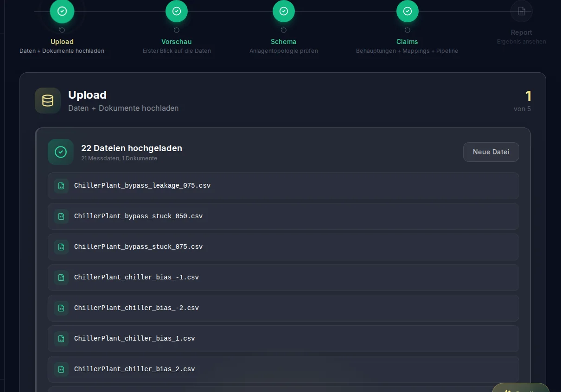Click the reset arrow under Vorschau step

pos(177,30)
